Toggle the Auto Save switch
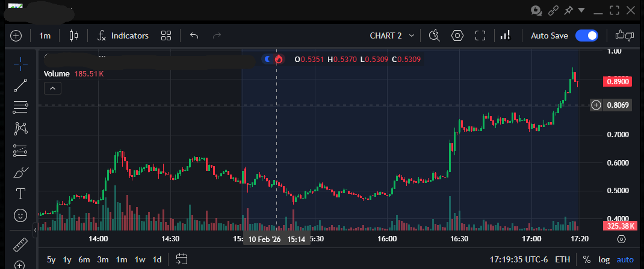 point(586,36)
